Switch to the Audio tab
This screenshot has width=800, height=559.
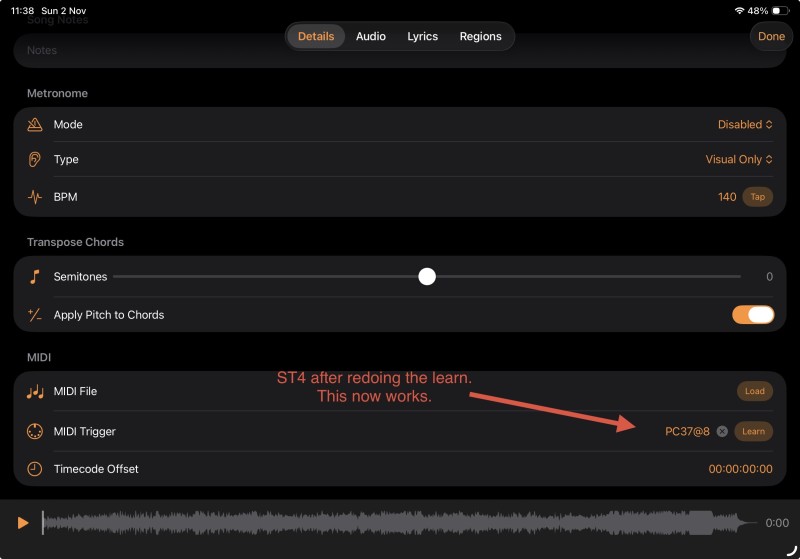point(371,36)
